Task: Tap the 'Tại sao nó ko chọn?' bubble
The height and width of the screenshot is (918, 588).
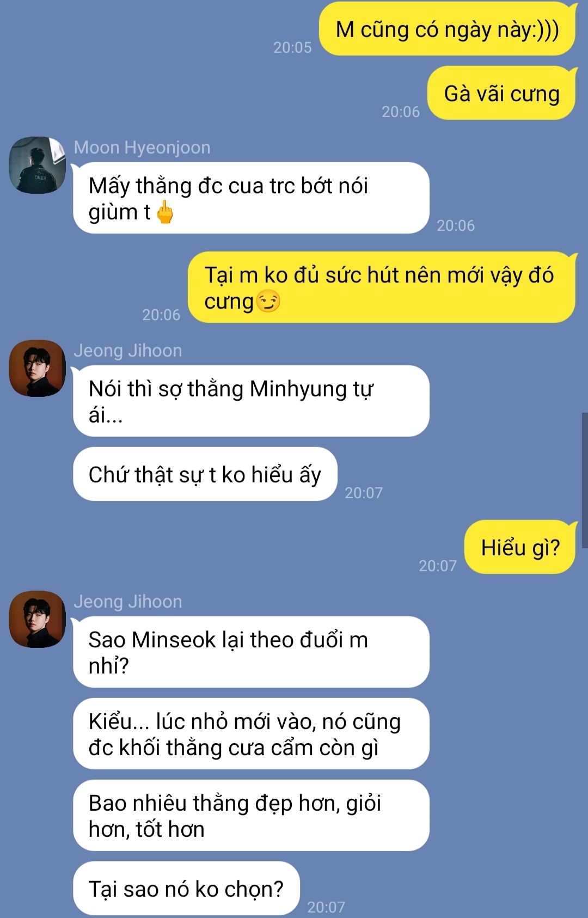Action: tap(186, 889)
